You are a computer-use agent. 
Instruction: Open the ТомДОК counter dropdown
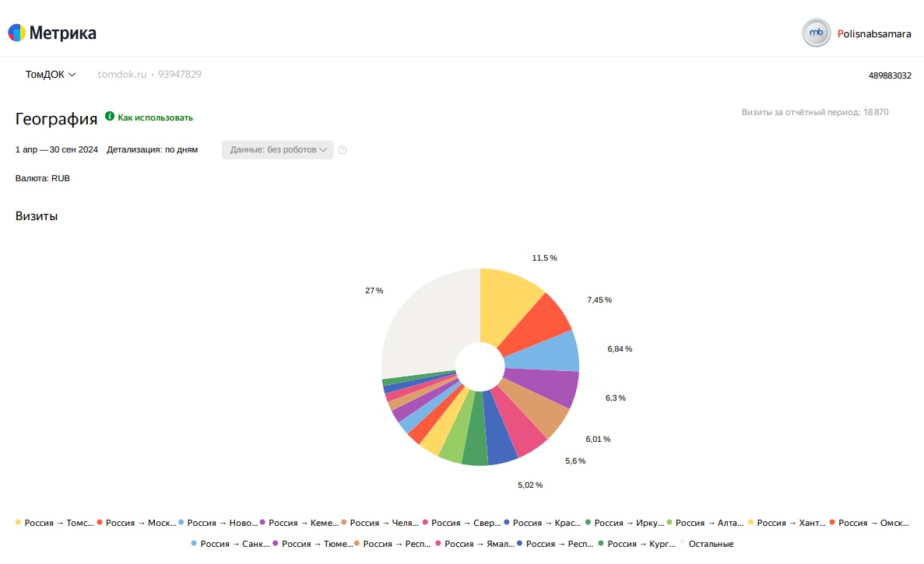point(50,74)
